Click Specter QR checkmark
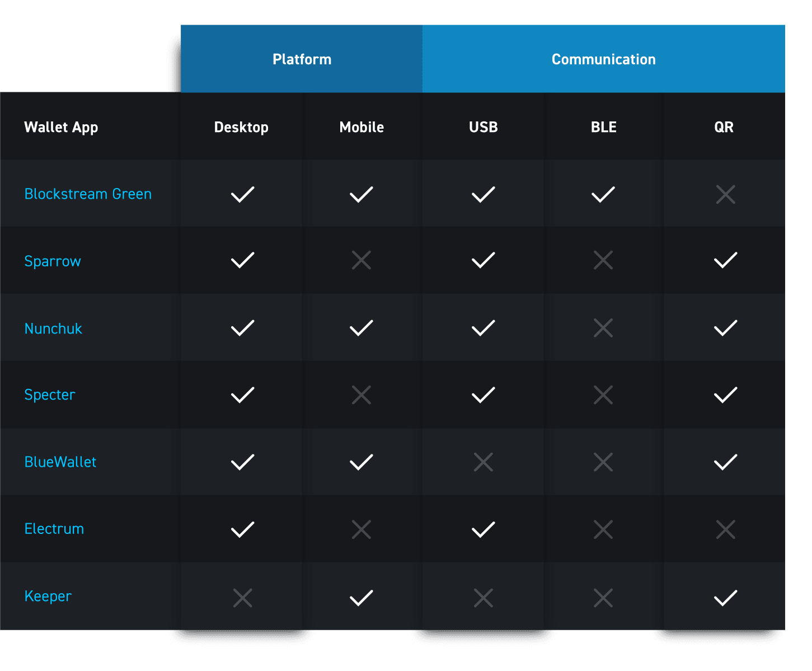The height and width of the screenshot is (671, 812). pyautogui.click(x=726, y=395)
